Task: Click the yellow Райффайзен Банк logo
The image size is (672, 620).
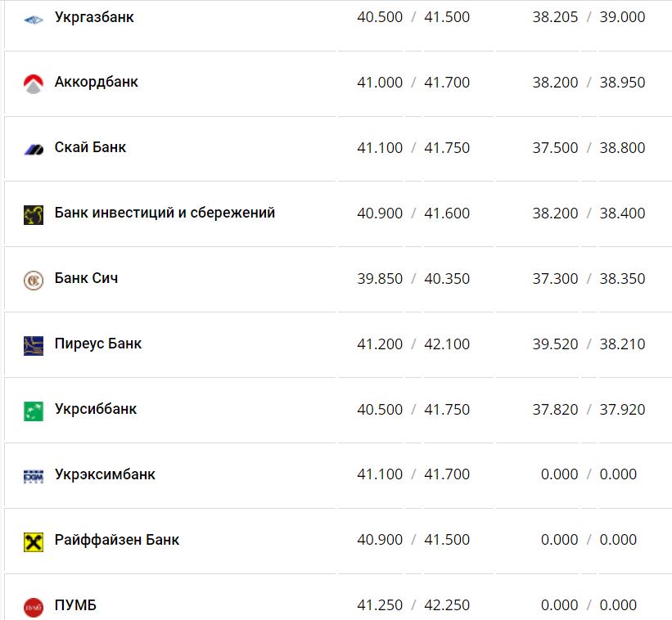Action: tap(33, 541)
